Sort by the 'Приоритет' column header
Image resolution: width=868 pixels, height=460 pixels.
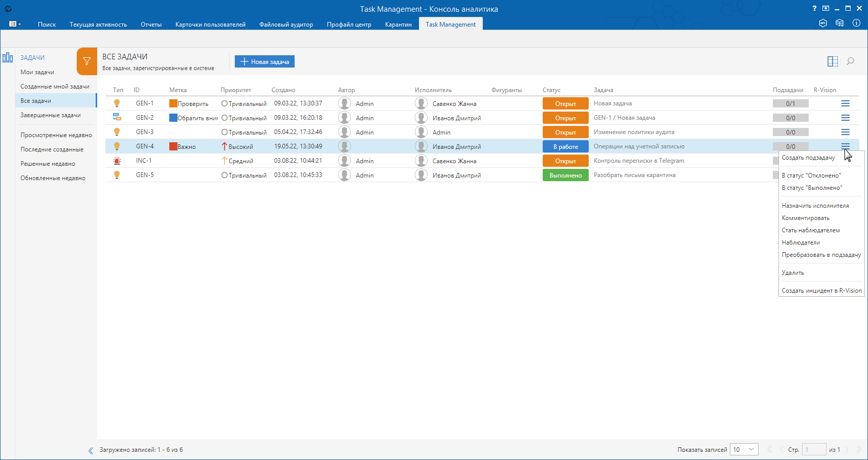236,90
